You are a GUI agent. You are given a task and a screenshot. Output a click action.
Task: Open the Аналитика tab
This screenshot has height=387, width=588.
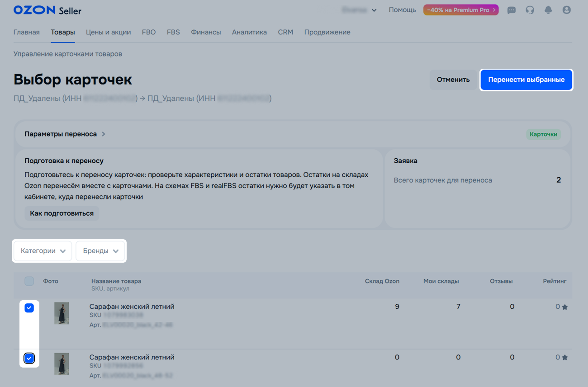click(249, 32)
